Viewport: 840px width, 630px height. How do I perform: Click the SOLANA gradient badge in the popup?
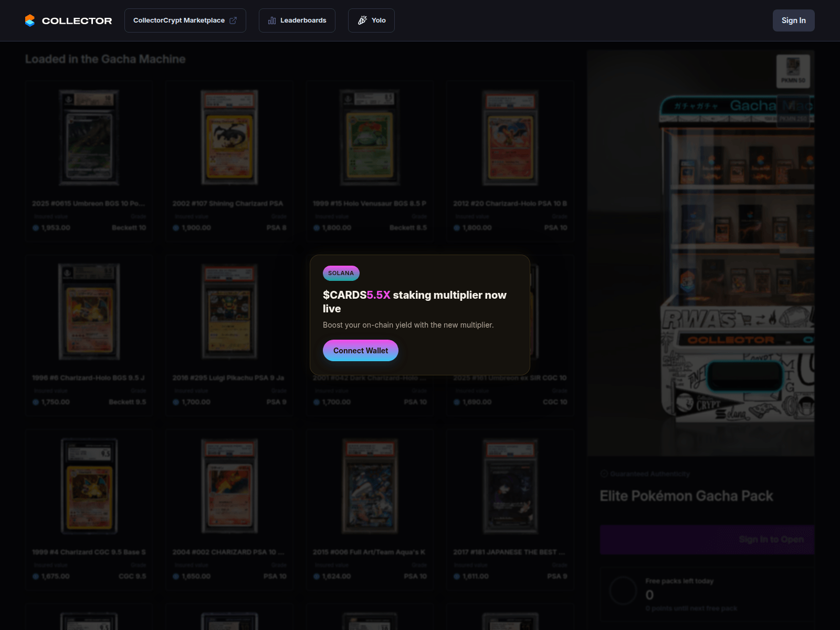340,273
